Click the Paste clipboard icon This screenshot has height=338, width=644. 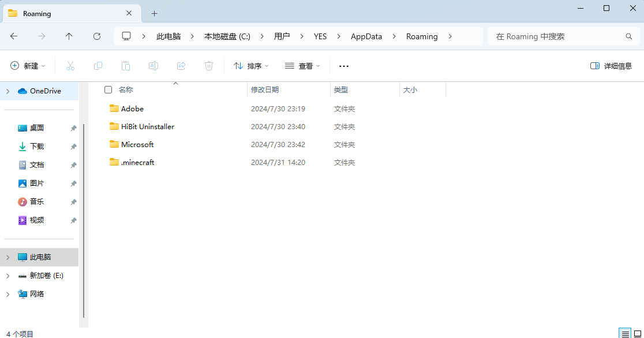pyautogui.click(x=126, y=66)
